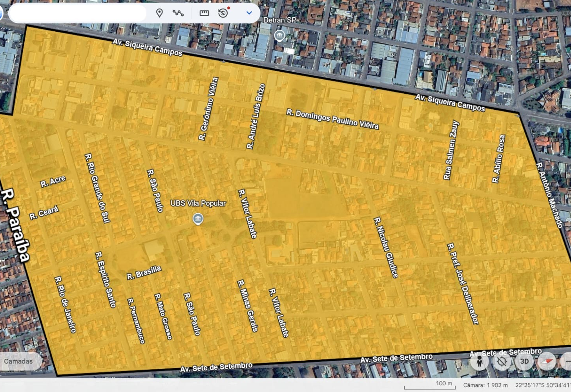
Task: Toggle the 3D view button
Action: [x=524, y=361]
